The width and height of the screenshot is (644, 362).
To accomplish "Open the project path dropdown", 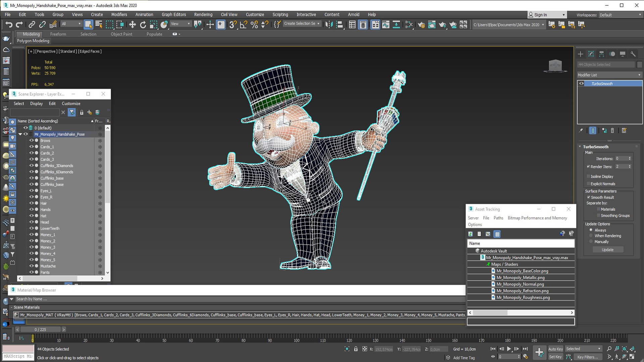I will 508,24.
